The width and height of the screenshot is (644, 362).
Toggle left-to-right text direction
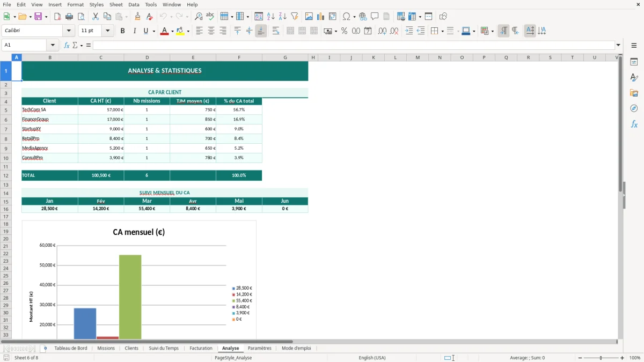click(x=503, y=31)
